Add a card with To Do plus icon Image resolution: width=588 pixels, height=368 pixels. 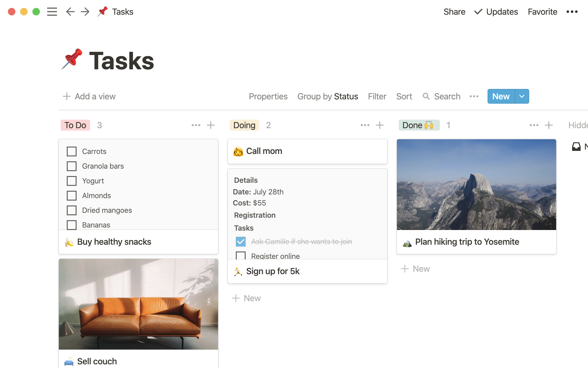pyautogui.click(x=211, y=125)
